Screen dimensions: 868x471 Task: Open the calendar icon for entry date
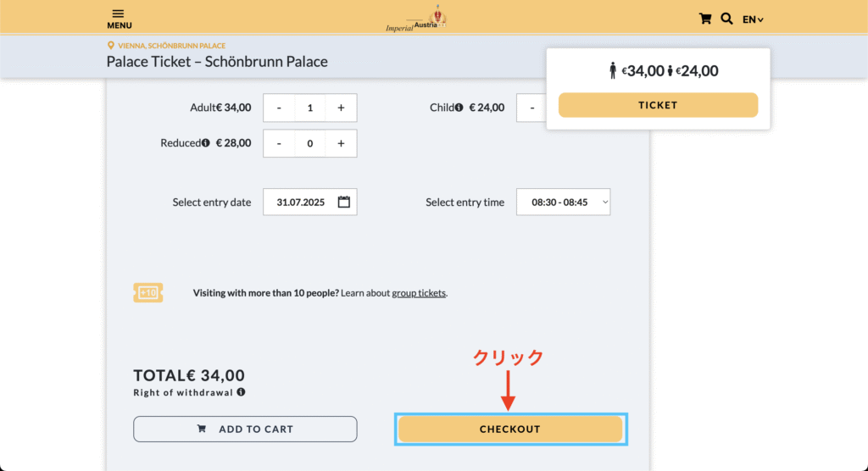(x=344, y=202)
